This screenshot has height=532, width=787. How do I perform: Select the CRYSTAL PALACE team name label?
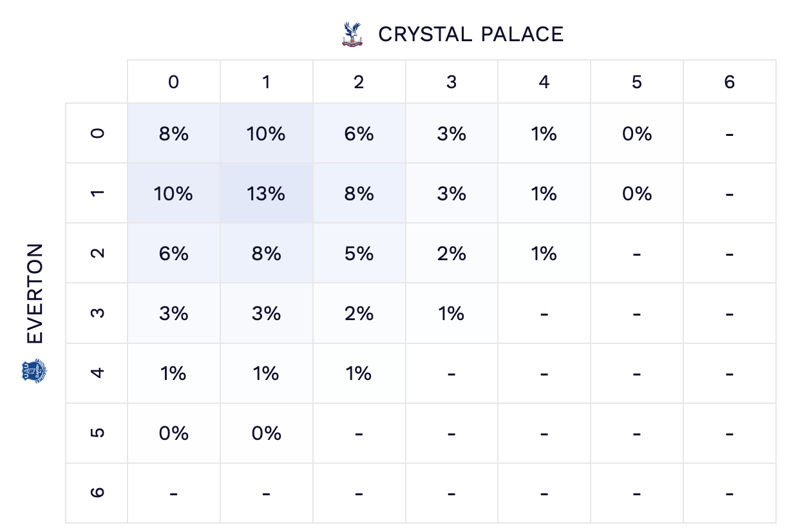click(x=471, y=34)
